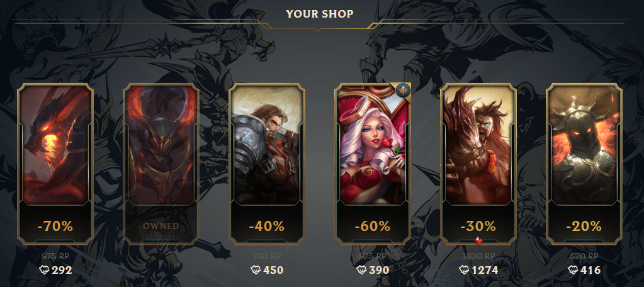Screen dimensions: 644x287
Task: Select the faded owned skin card
Action: pos(161,164)
